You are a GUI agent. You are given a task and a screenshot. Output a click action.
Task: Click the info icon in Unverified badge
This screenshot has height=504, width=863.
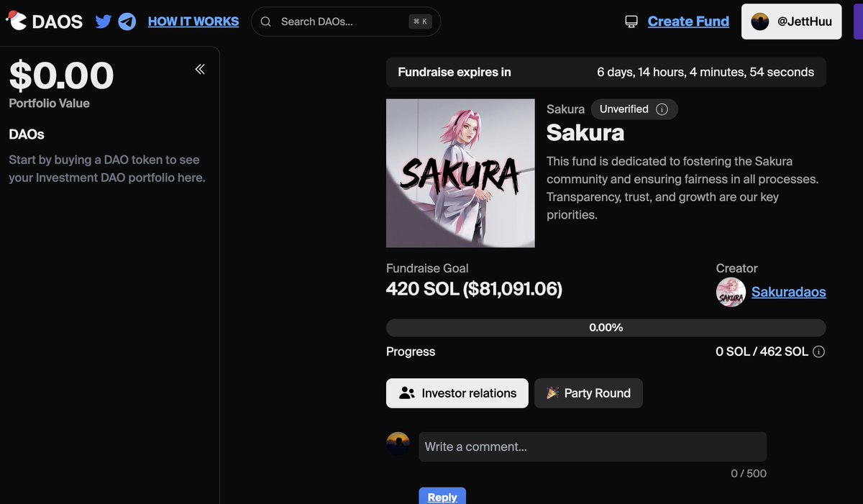(x=662, y=109)
